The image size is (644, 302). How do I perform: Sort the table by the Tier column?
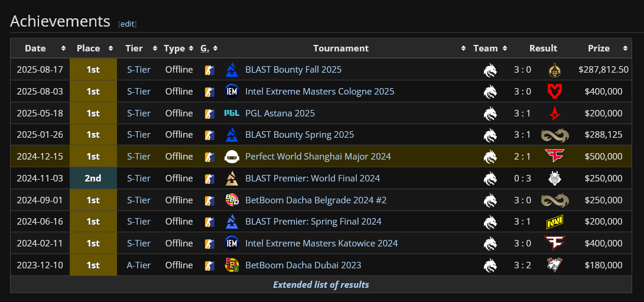(x=139, y=48)
